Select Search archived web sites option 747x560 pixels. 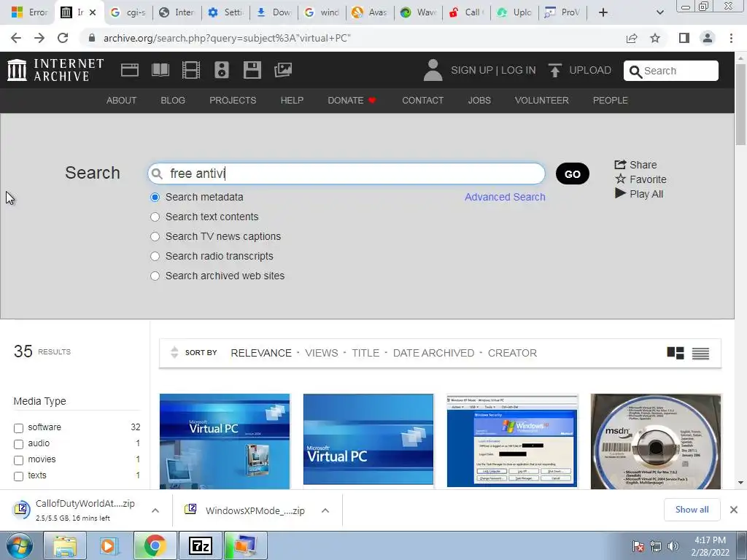coord(155,276)
